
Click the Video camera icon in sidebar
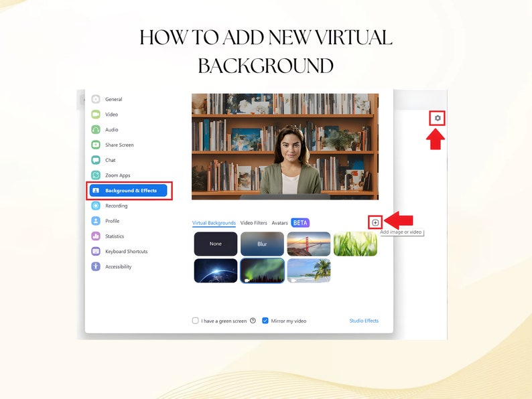point(96,114)
